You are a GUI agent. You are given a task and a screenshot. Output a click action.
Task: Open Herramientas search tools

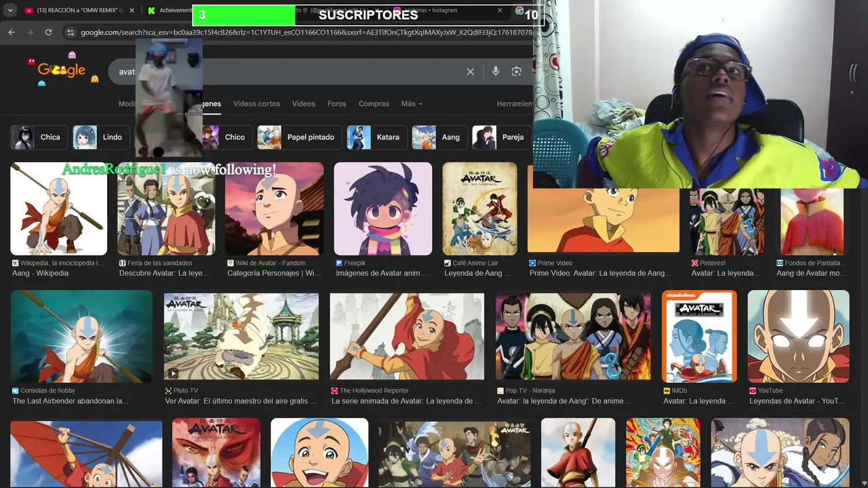[x=515, y=104]
